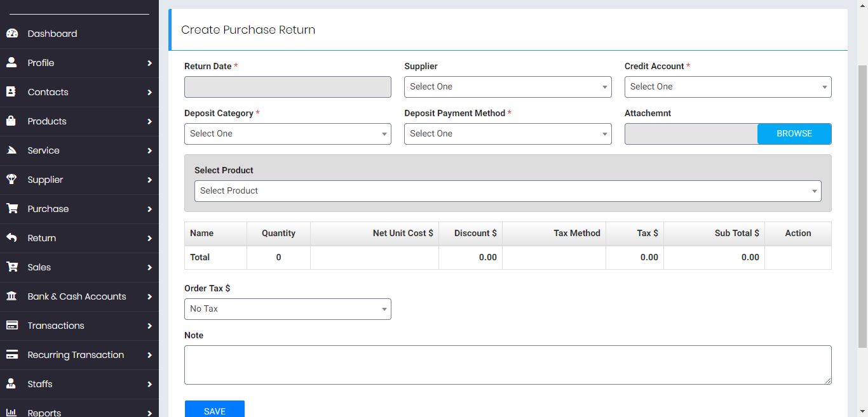The height and width of the screenshot is (417, 868).
Task: Click the Products shopping bag icon
Action: 11,121
